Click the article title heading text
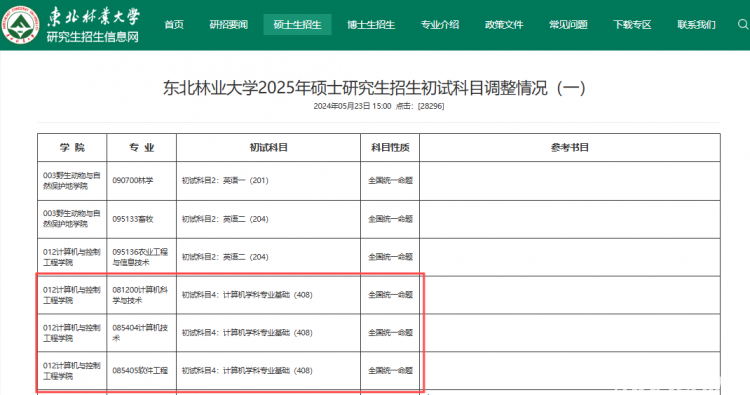The width and height of the screenshot is (750, 395). [375, 88]
